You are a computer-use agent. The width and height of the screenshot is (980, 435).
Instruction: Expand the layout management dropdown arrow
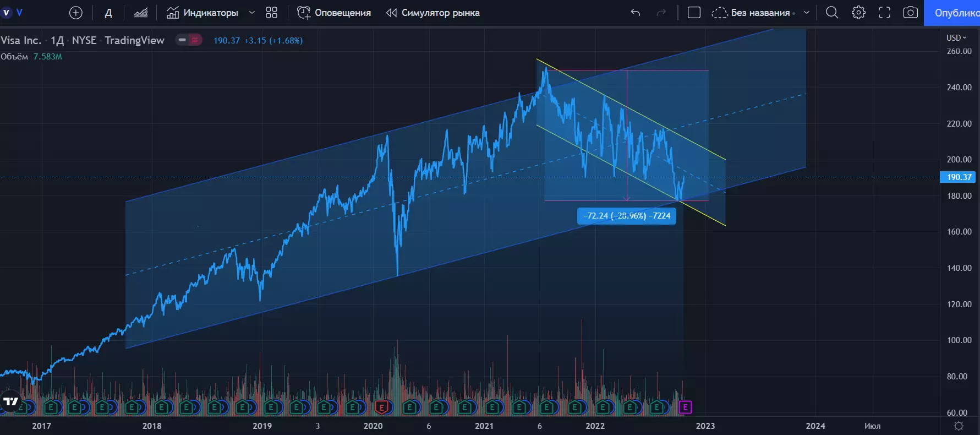807,13
